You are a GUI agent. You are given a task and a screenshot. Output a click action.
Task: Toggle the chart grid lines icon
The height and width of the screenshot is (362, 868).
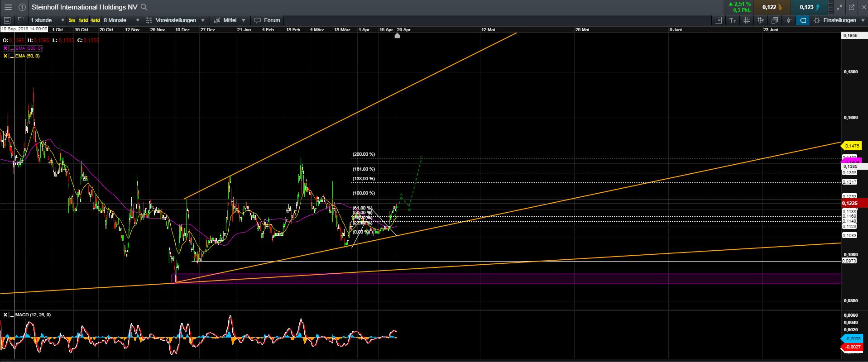pos(747,20)
